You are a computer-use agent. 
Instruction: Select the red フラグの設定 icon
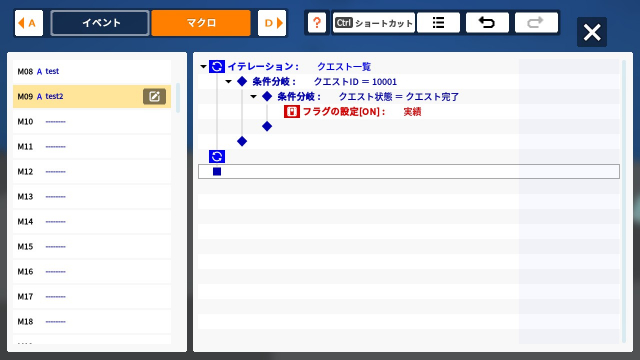(292, 111)
